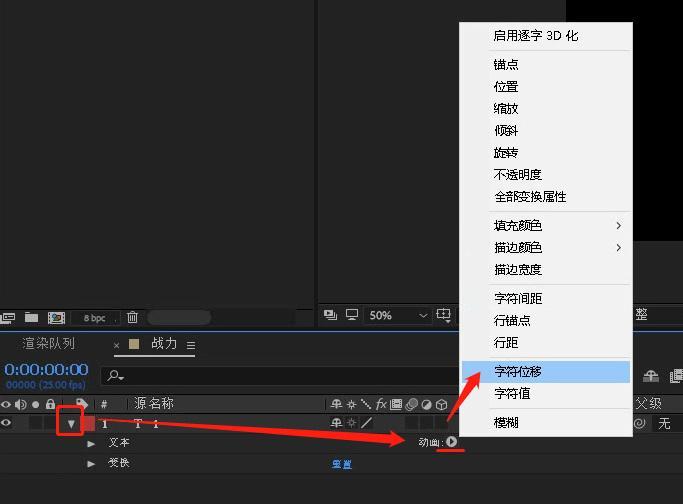683x504 pixels.
Task: Pick 不透明度 from the menu
Action: pos(517,174)
